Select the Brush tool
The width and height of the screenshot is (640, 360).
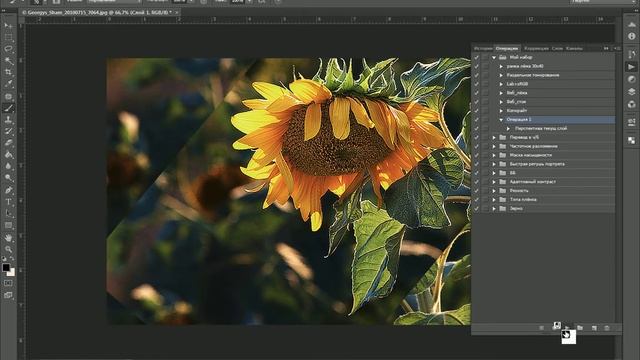pyautogui.click(x=8, y=108)
